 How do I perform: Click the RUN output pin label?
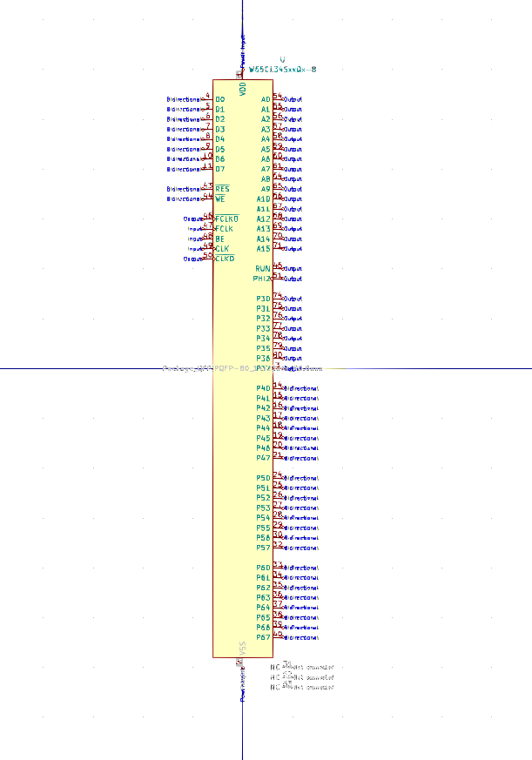(262, 269)
